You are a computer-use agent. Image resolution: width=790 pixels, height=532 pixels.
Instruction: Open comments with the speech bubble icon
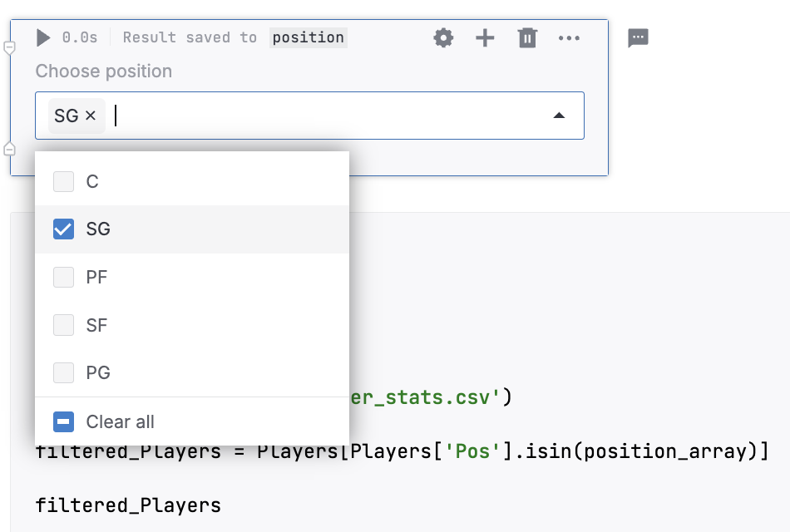click(x=638, y=37)
